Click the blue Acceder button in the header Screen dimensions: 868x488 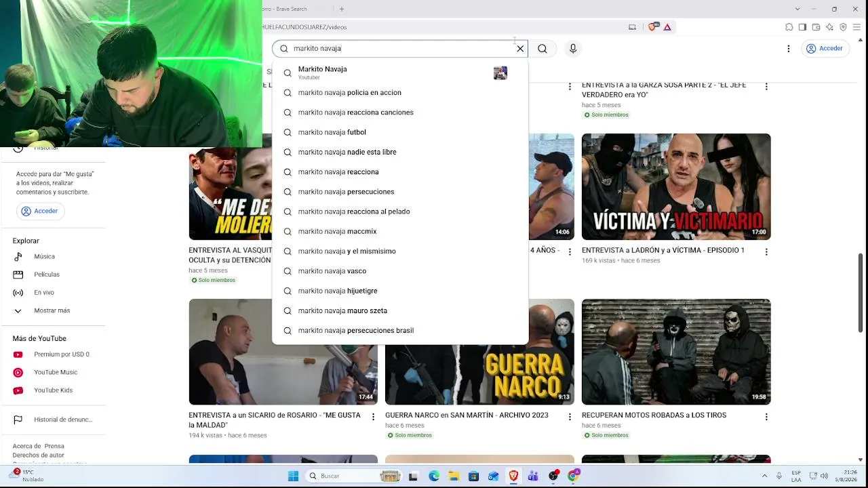(x=825, y=49)
